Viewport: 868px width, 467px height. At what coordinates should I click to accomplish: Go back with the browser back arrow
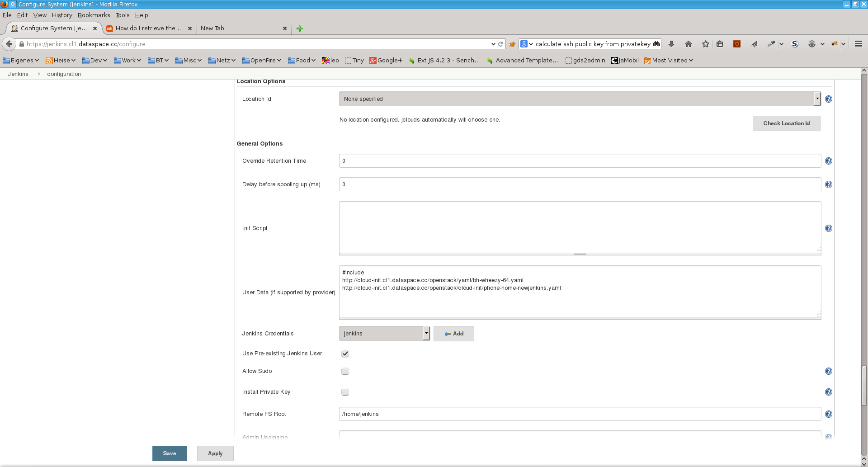(x=9, y=44)
